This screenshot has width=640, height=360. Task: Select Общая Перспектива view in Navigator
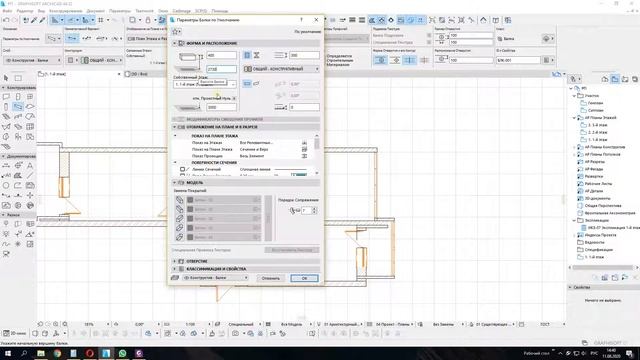(603, 206)
